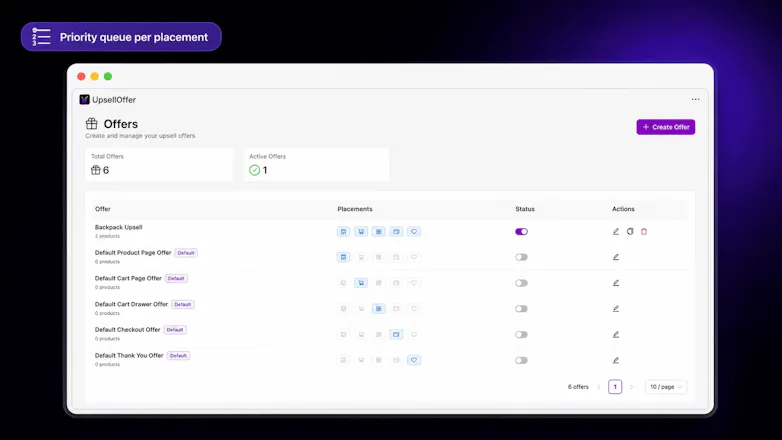Click the Create Offer button
782x440 pixels.
click(665, 127)
